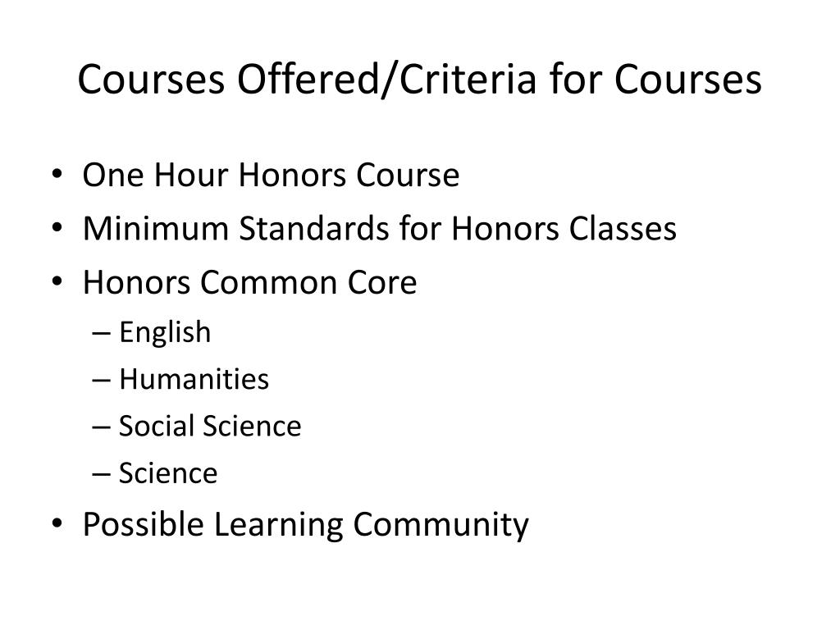
Task: Click the bullet dot before One Hour
Action: [x=57, y=175]
